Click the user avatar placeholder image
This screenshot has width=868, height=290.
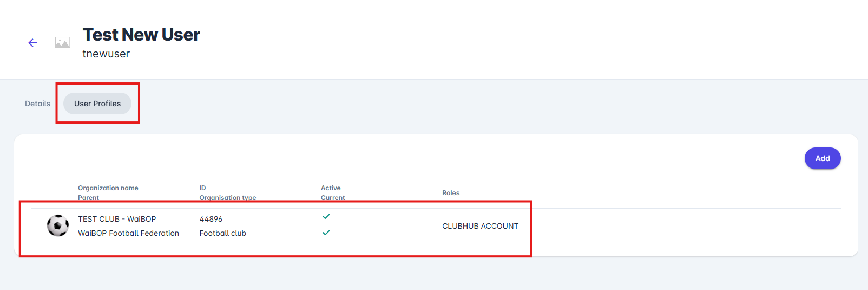(63, 42)
